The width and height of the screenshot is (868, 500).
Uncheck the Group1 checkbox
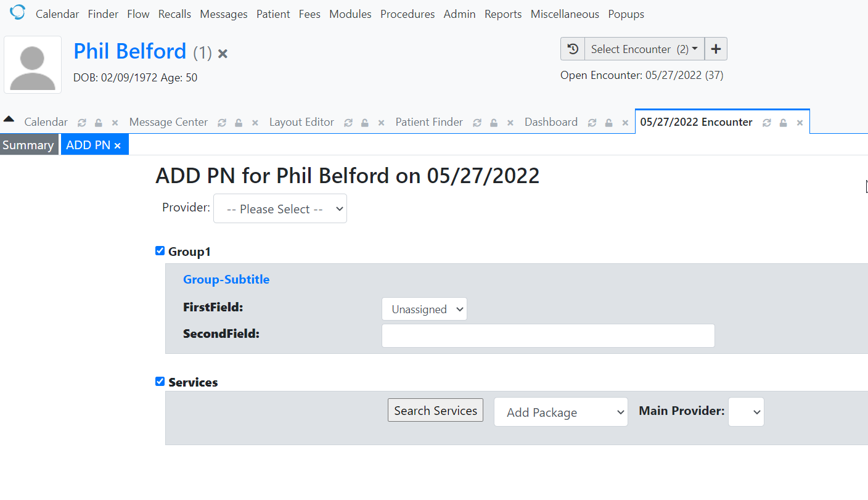coord(160,250)
